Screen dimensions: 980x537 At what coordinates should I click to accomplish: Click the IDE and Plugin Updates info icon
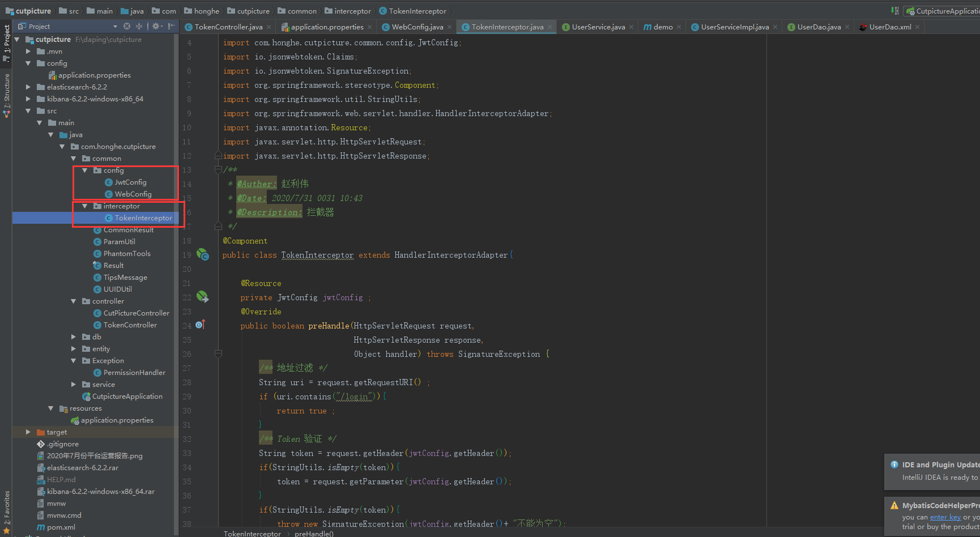894,464
